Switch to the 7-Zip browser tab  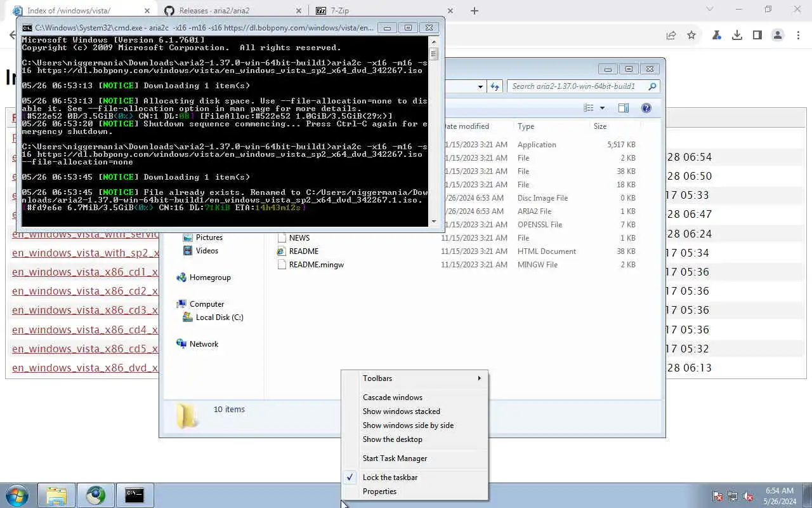pos(385,11)
